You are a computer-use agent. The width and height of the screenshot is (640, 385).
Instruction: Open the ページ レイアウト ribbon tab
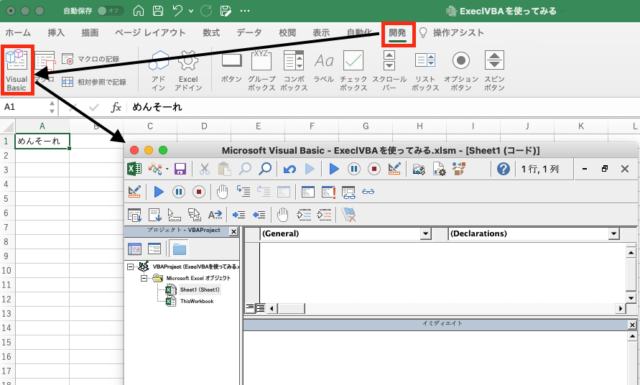pos(150,33)
